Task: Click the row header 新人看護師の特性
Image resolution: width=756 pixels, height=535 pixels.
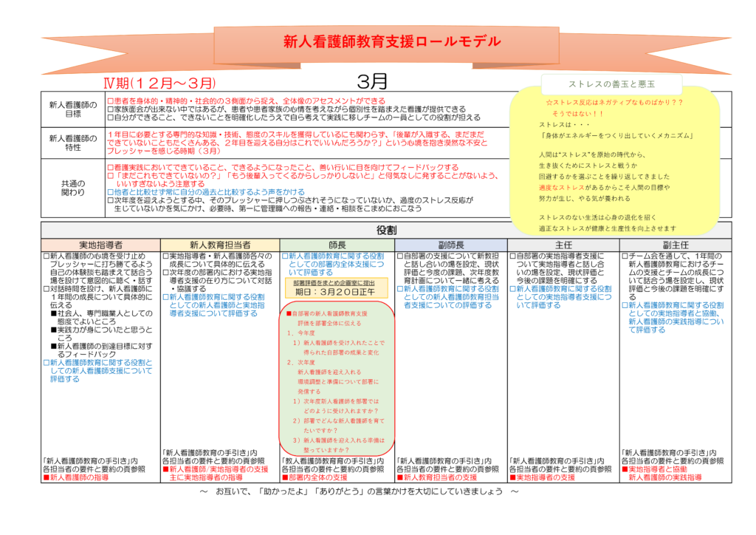Action: pyautogui.click(x=73, y=143)
